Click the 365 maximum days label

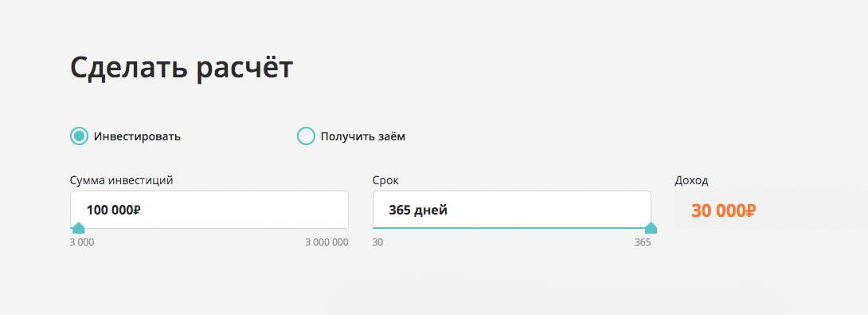click(x=643, y=242)
